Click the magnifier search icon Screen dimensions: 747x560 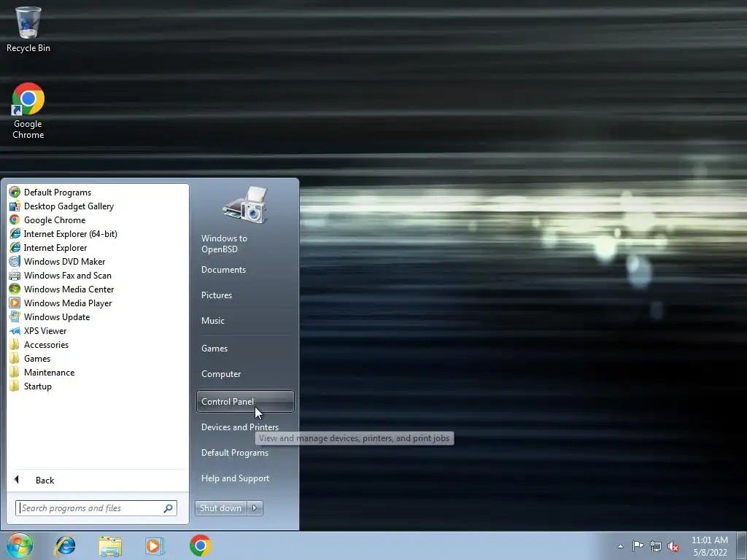tap(169, 508)
